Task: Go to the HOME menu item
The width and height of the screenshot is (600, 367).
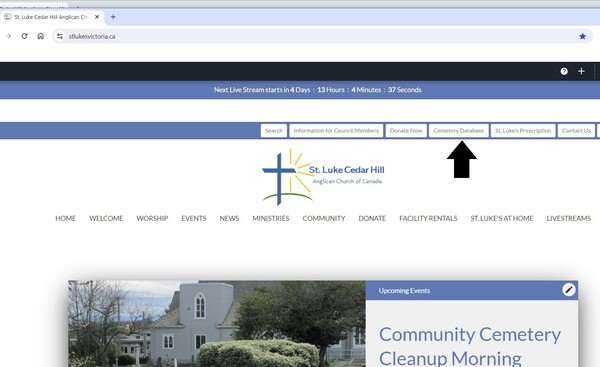Action: pos(65,218)
